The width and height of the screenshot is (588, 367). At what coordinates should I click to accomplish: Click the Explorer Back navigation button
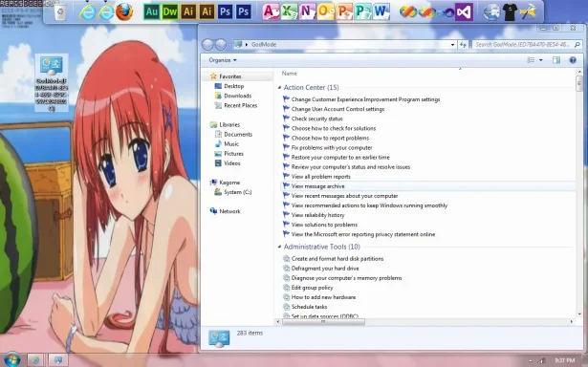coord(207,45)
